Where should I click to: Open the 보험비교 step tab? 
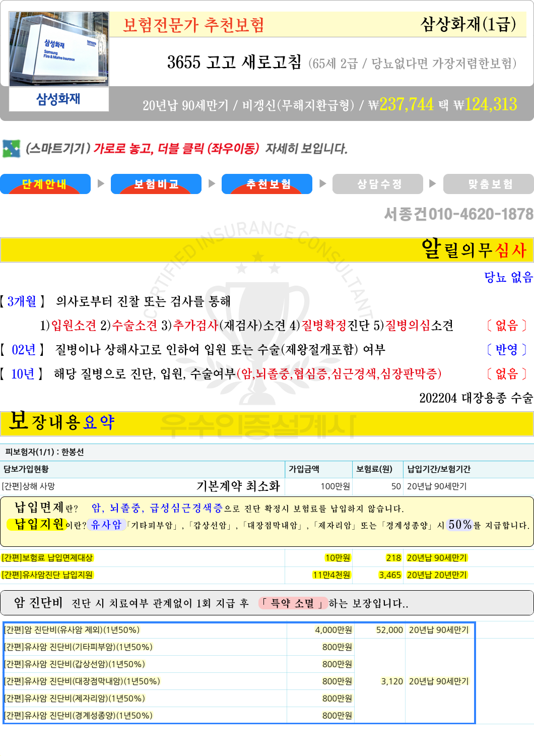point(156,184)
